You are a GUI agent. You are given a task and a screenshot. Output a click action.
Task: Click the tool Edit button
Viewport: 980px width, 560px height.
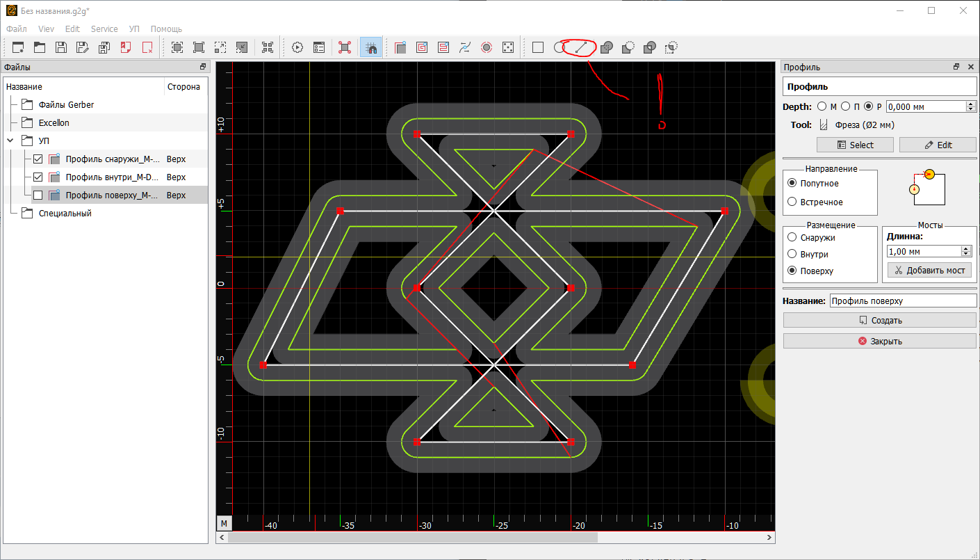pyautogui.click(x=938, y=145)
